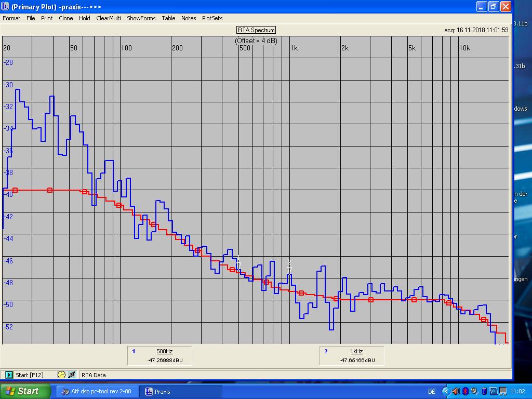
Task: Select cursor 1 readout at 500Hz
Action: click(x=161, y=356)
